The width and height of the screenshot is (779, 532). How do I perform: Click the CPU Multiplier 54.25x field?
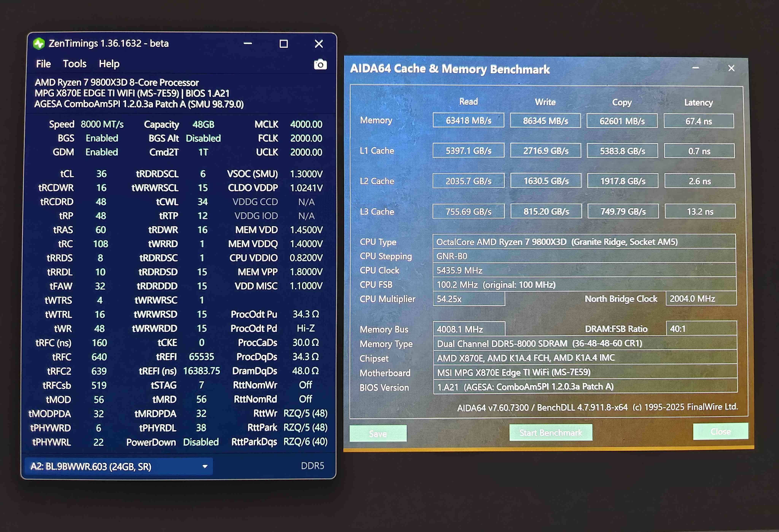click(x=469, y=299)
